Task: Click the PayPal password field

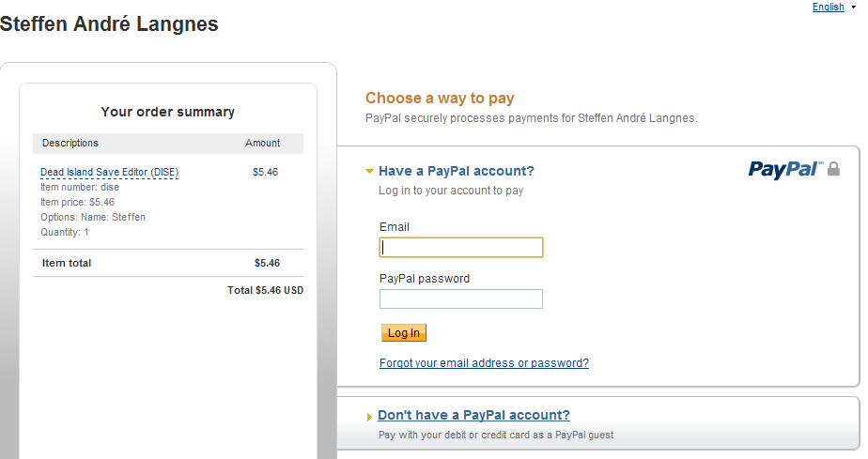Action: click(461, 299)
